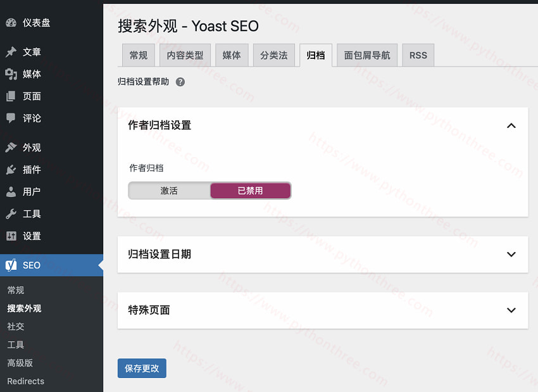Expand the 特殊页面 section chevron
This screenshot has width=538, height=392.
click(x=511, y=310)
